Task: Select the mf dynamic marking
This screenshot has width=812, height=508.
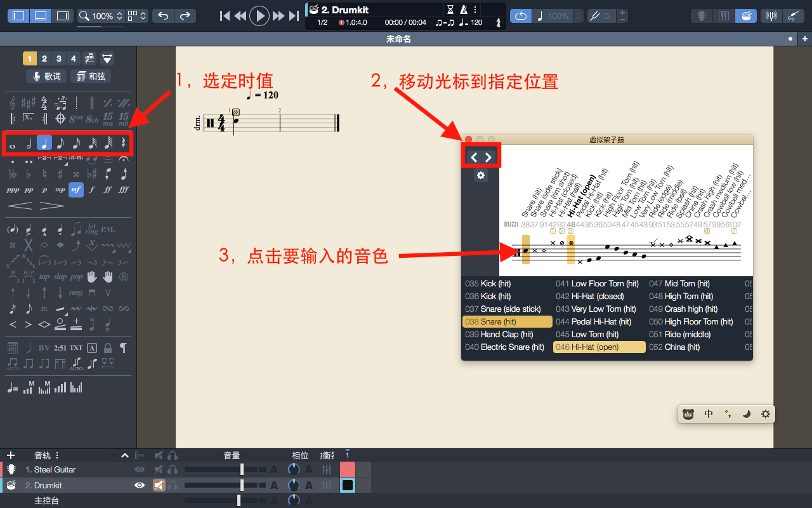Action: [x=75, y=189]
